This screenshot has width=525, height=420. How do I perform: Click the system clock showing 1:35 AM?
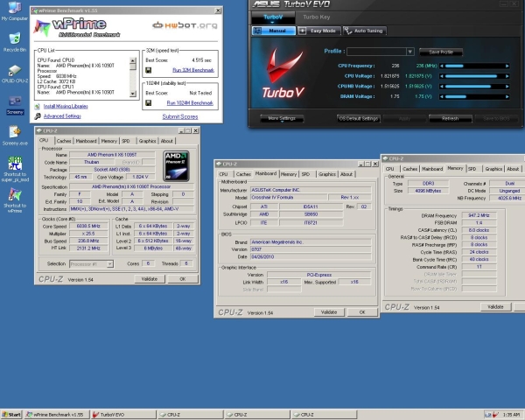point(512,415)
